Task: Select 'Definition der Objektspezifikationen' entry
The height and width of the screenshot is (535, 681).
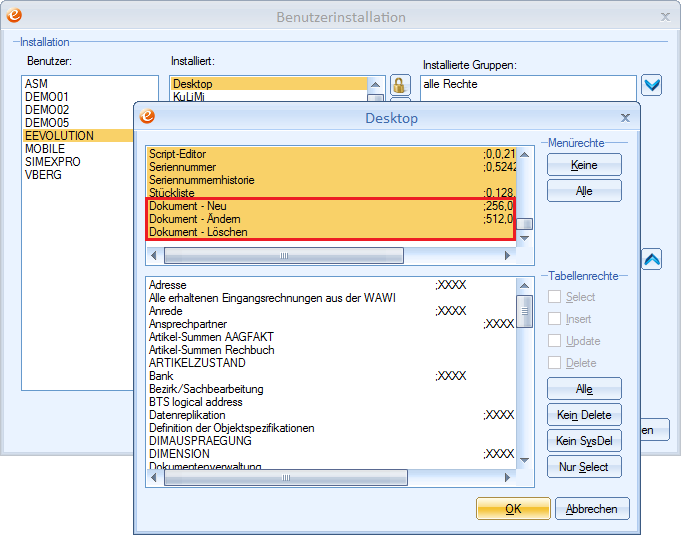Action: pyautogui.click(x=331, y=428)
